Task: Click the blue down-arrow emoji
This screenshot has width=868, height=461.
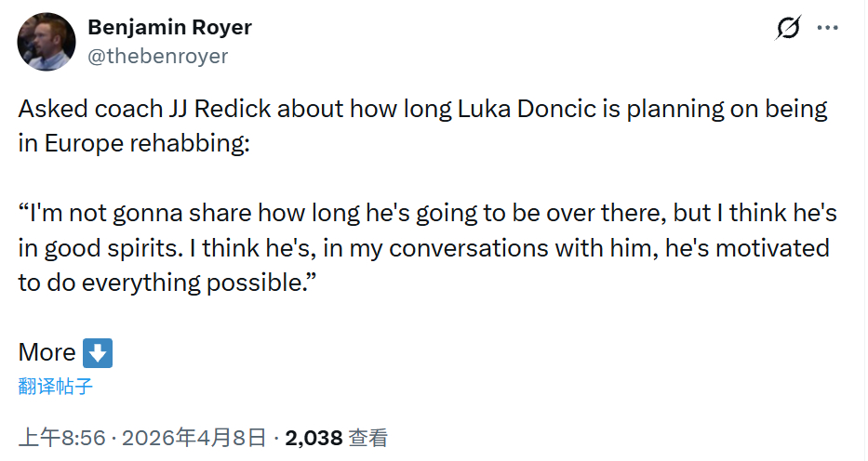Action: point(98,353)
